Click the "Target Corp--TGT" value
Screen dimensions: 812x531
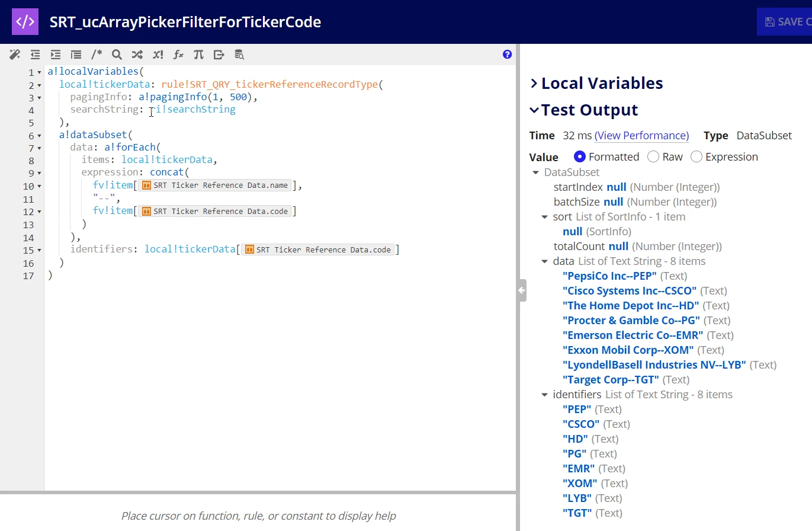tap(611, 380)
